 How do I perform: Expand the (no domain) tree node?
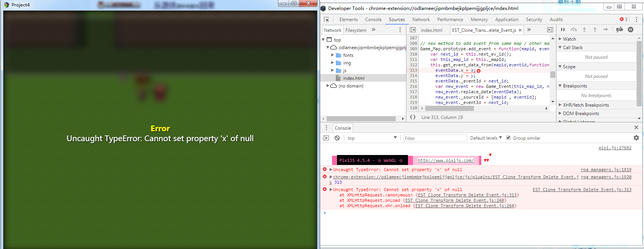(328, 86)
